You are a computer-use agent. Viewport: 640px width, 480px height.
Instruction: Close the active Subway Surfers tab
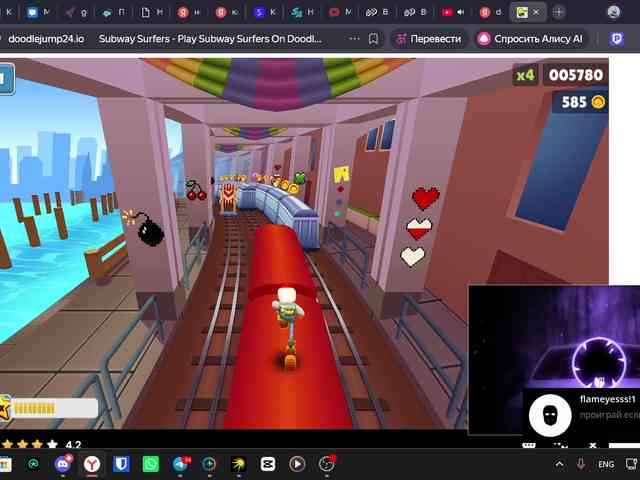(536, 12)
